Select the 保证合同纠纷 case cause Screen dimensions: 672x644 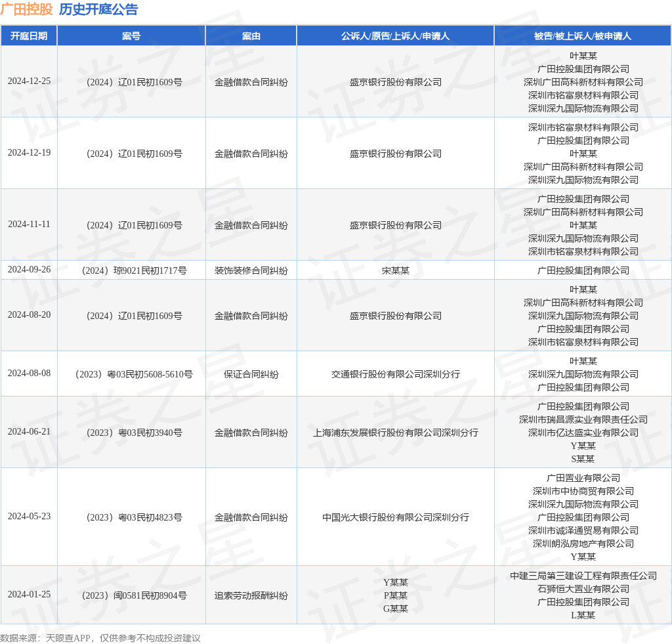(251, 374)
